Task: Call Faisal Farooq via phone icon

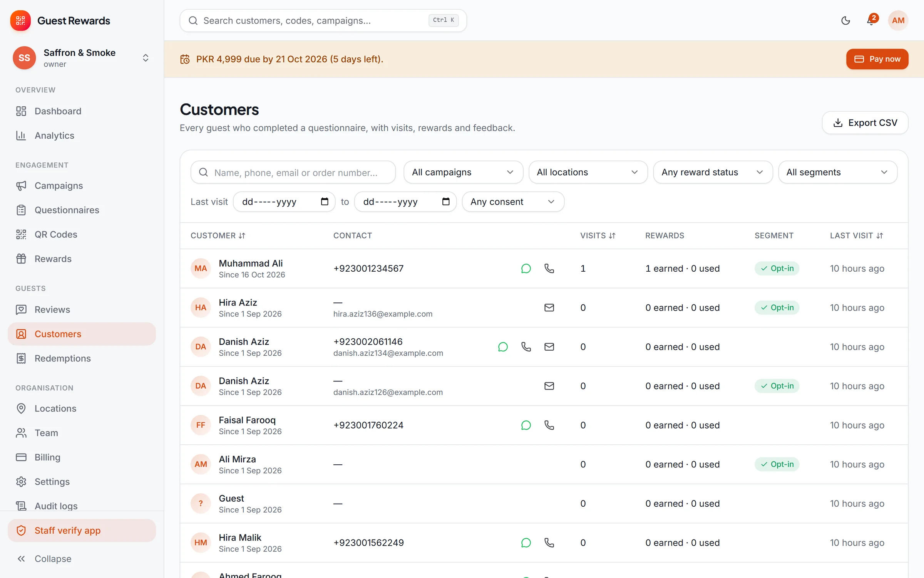Action: point(549,425)
